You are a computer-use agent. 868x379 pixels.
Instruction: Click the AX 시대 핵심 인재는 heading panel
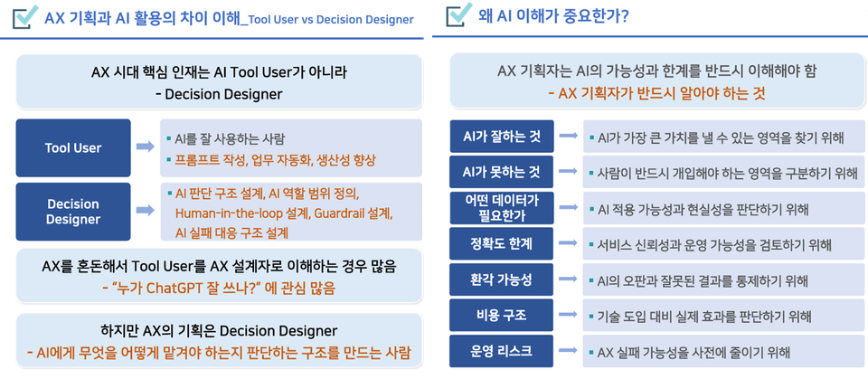(219, 82)
